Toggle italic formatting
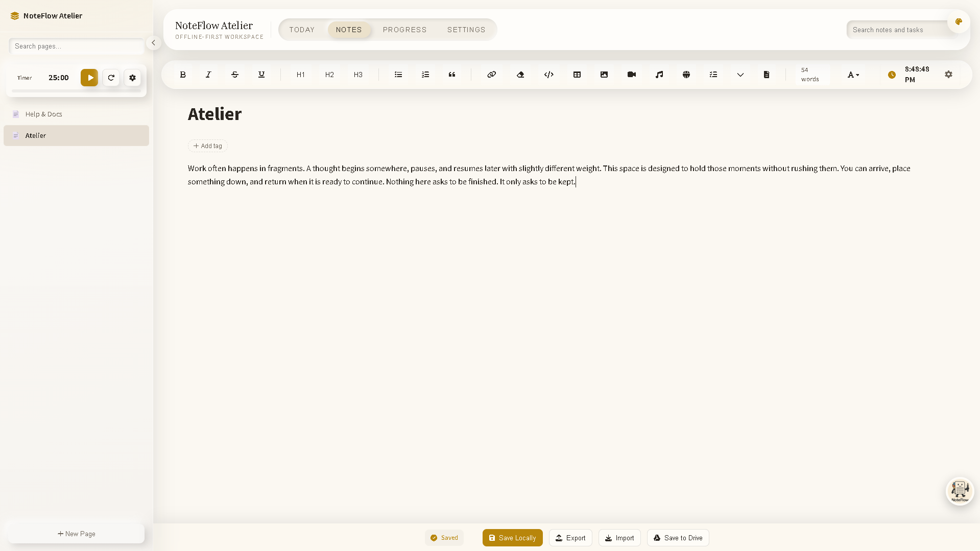Screen dimensions: 980x551 (x=208, y=75)
